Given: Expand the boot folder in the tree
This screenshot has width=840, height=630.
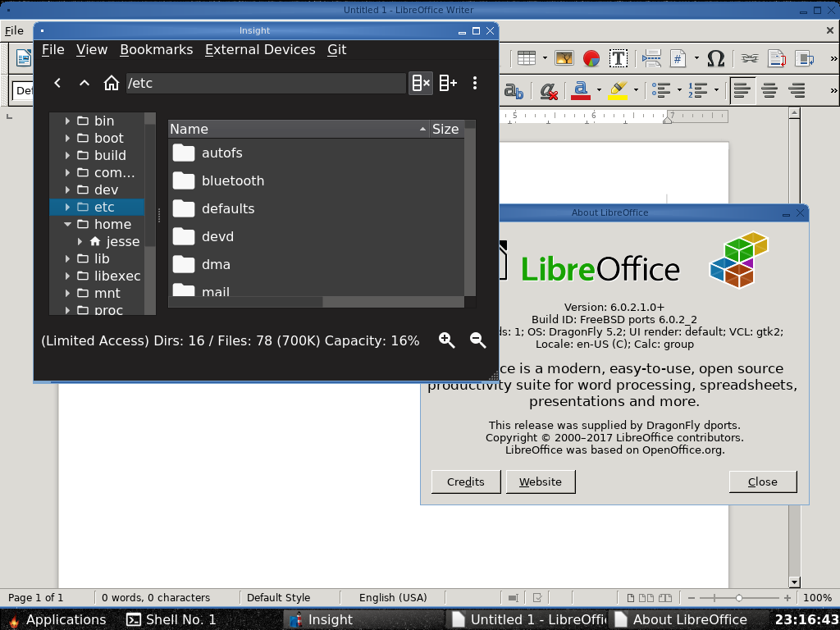Looking at the screenshot, I should [67, 138].
